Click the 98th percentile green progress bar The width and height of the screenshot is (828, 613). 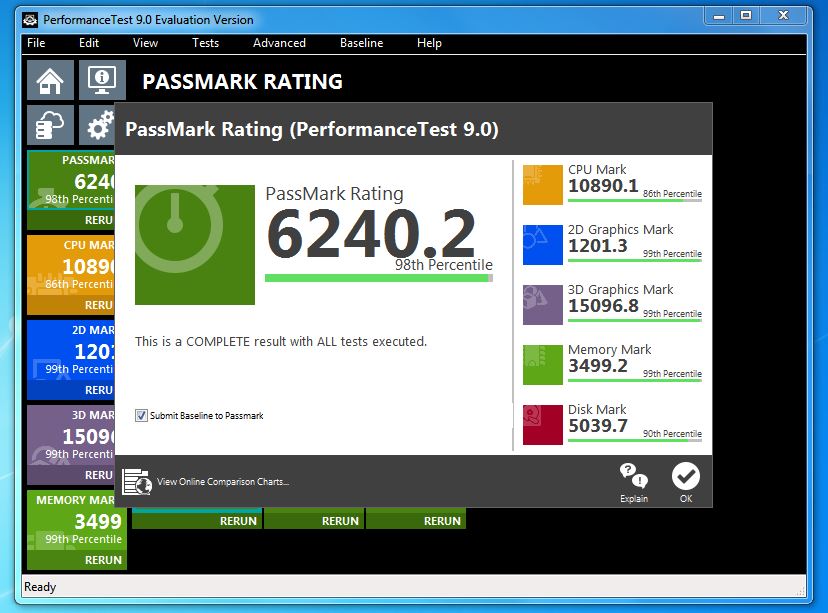[x=379, y=278]
